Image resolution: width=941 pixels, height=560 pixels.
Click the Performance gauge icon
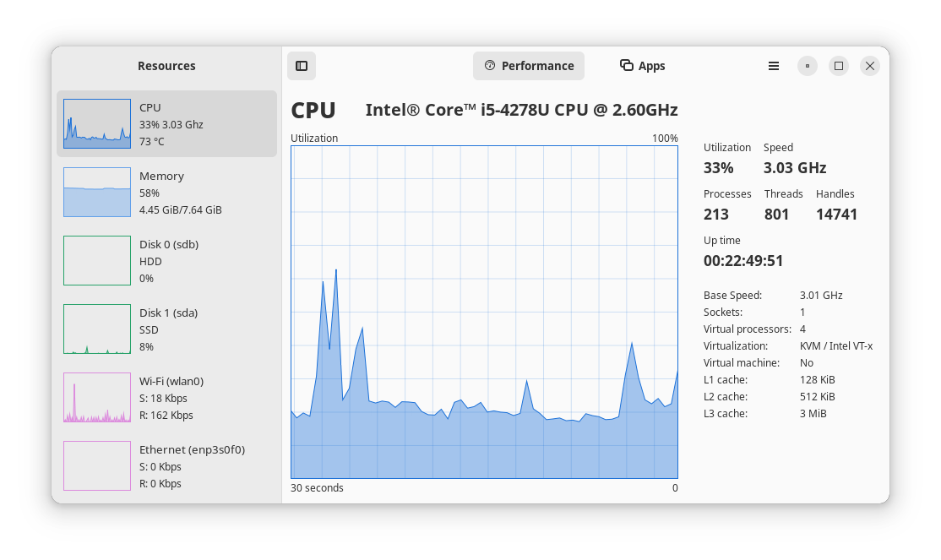(490, 65)
